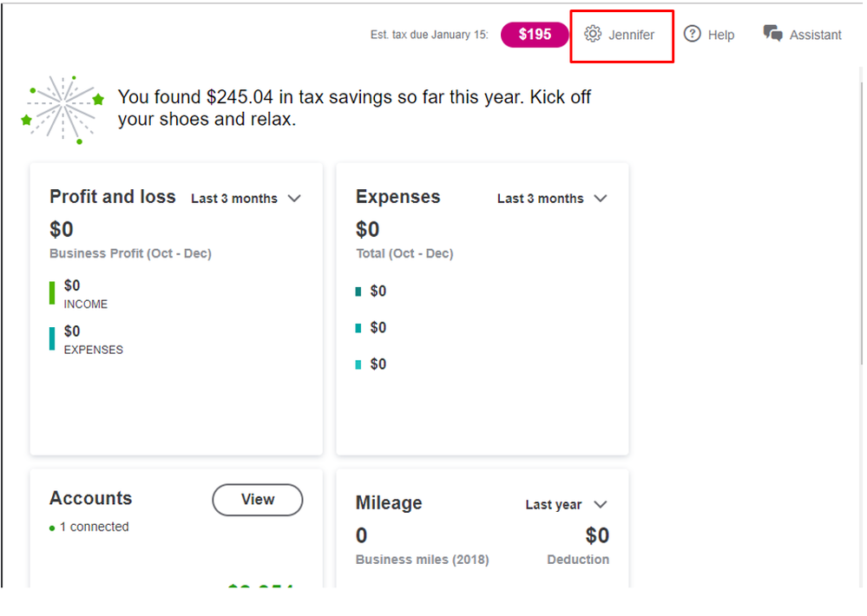Click the '1 connected' accounts text
The image size is (867, 616).
click(x=94, y=527)
